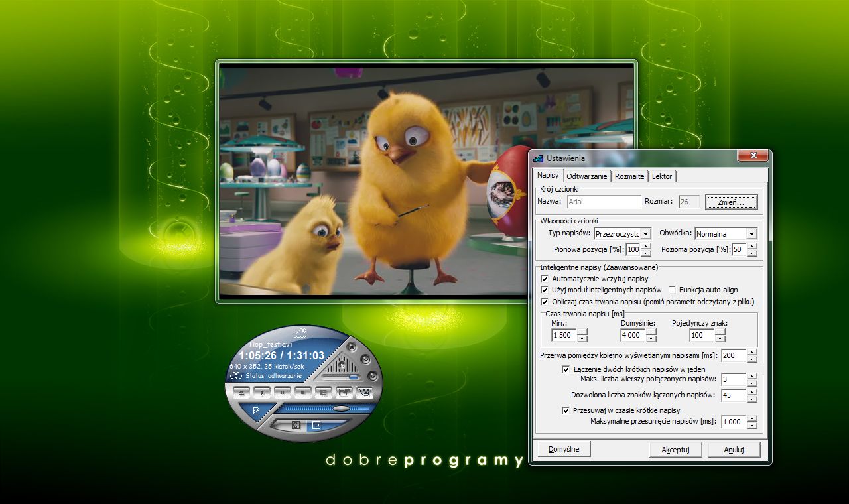This screenshot has height=504, width=849.
Task: Click the two-circles status icon in player
Action: [x=236, y=376]
